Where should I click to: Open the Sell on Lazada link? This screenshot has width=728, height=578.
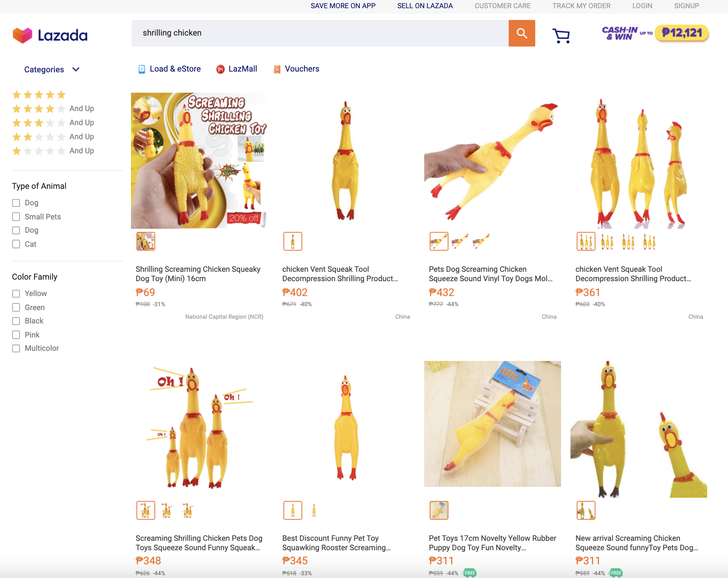coord(425,6)
